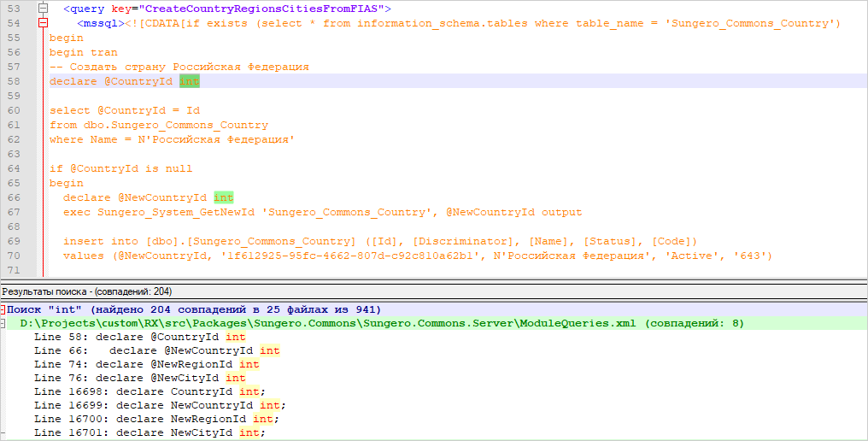Click highlighted int on editor line 58
The height and width of the screenshot is (441, 868).
tap(189, 81)
